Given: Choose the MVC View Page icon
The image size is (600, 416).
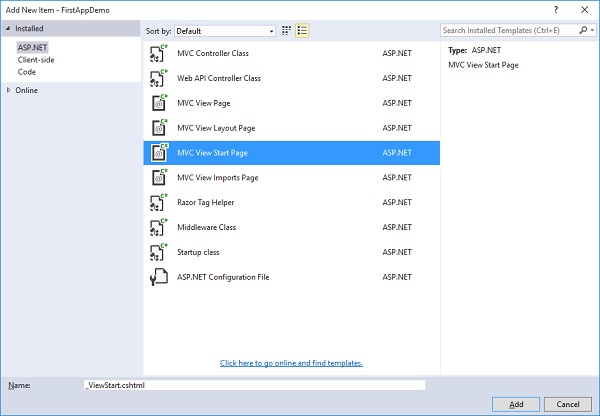Looking at the screenshot, I should [157, 103].
